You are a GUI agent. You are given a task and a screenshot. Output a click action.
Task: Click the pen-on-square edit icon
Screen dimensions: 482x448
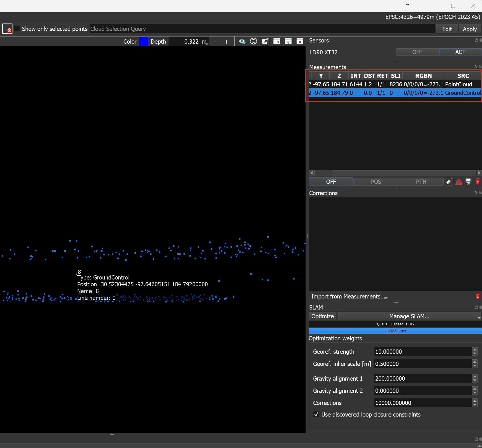pos(265,42)
